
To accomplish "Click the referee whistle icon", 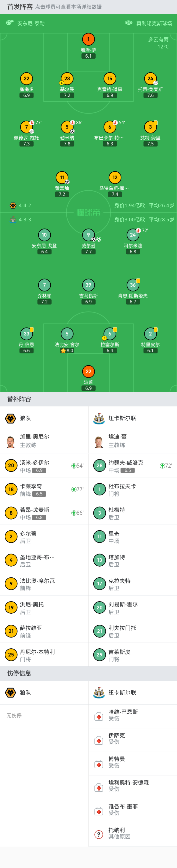I will [x=9, y=23].
